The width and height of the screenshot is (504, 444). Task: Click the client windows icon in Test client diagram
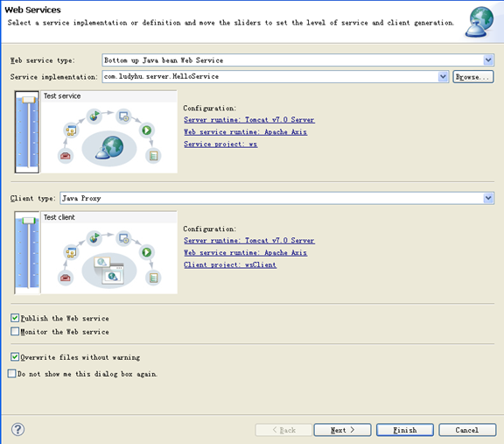(x=109, y=271)
